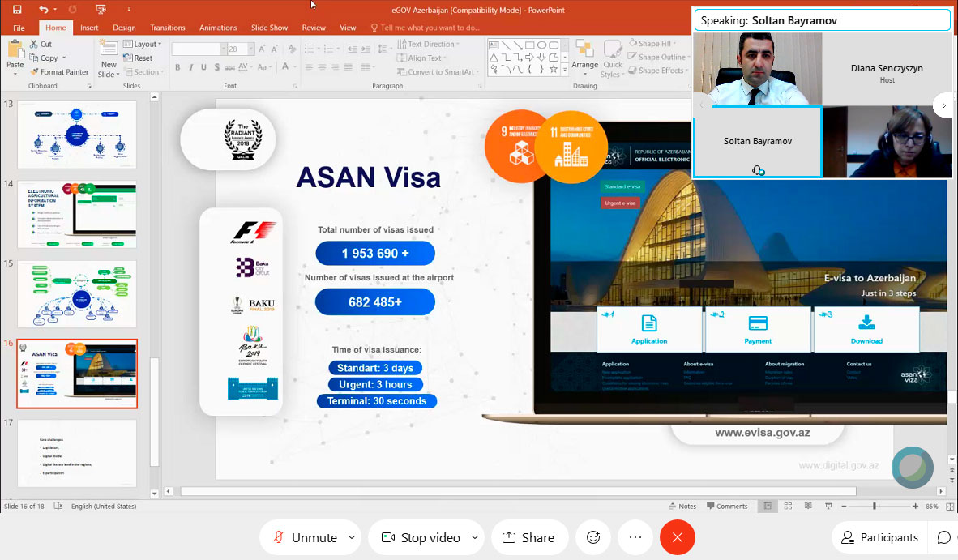The image size is (958, 560).
Task: Click the Save icon in title bar
Action: click(x=17, y=10)
